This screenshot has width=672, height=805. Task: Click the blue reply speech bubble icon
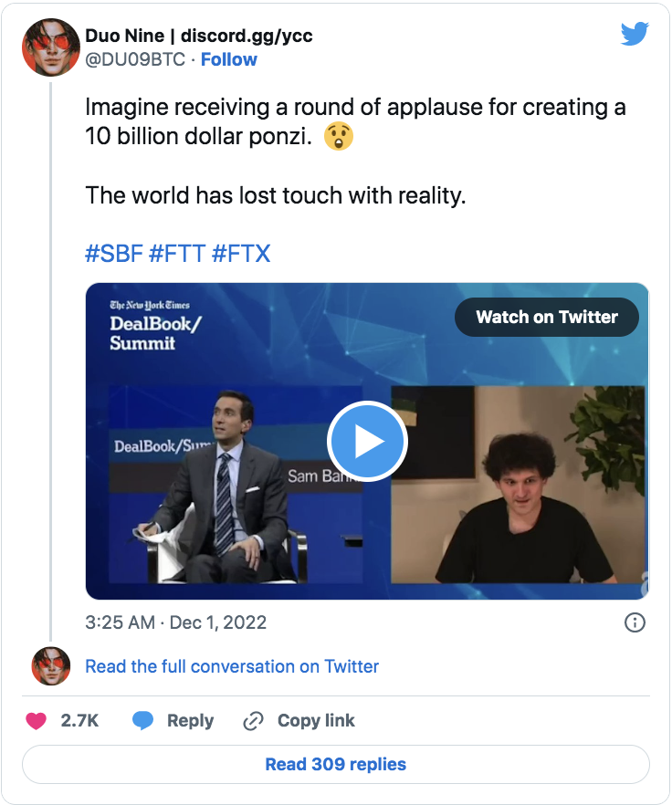pyautogui.click(x=143, y=720)
